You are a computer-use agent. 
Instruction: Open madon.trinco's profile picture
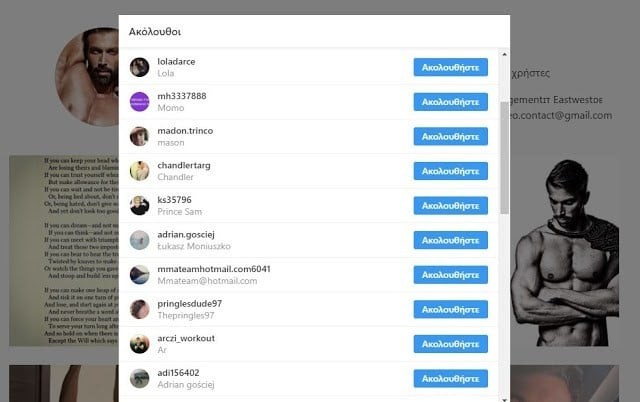[x=140, y=136]
